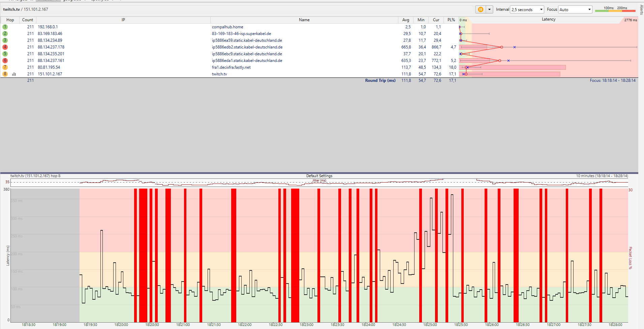Click the Min column header
Image resolution: width=644 pixels, height=329 pixels.
pos(421,20)
